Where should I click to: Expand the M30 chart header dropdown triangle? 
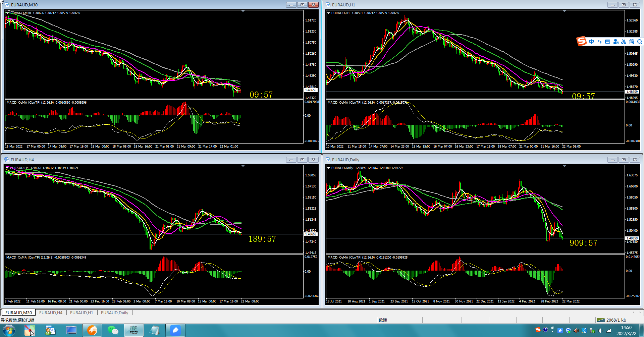7,13
